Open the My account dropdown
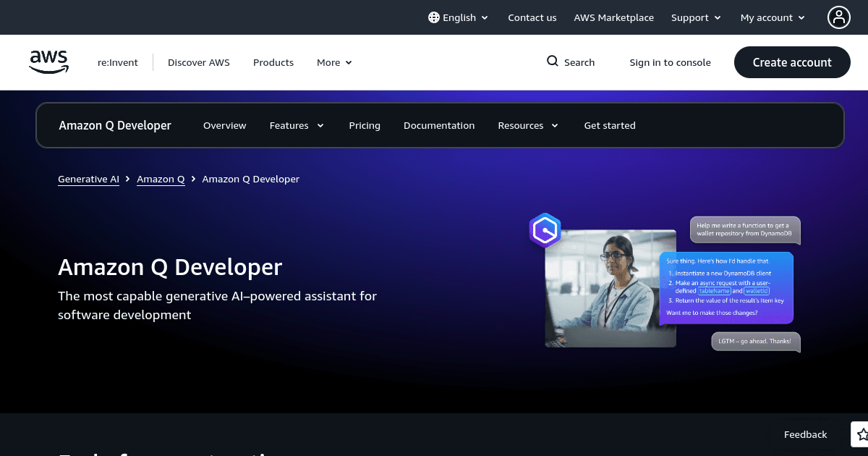868x456 pixels. (x=773, y=17)
